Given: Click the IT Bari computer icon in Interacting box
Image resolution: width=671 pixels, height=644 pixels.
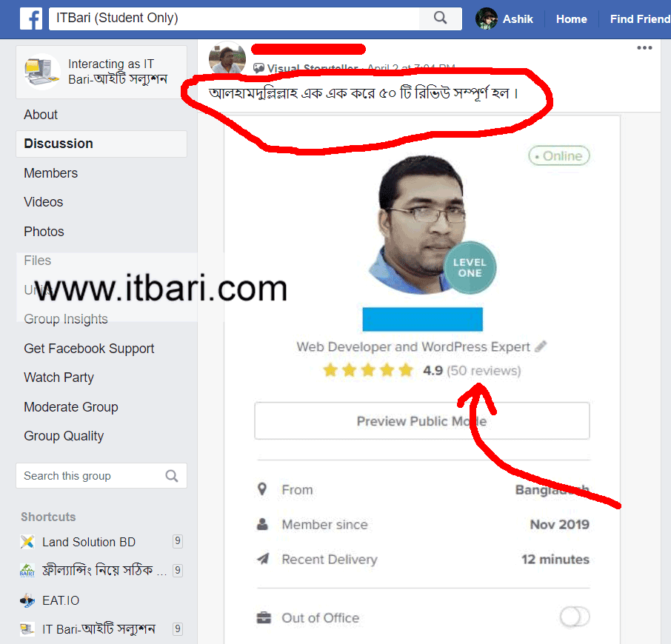Looking at the screenshot, I should (x=41, y=72).
